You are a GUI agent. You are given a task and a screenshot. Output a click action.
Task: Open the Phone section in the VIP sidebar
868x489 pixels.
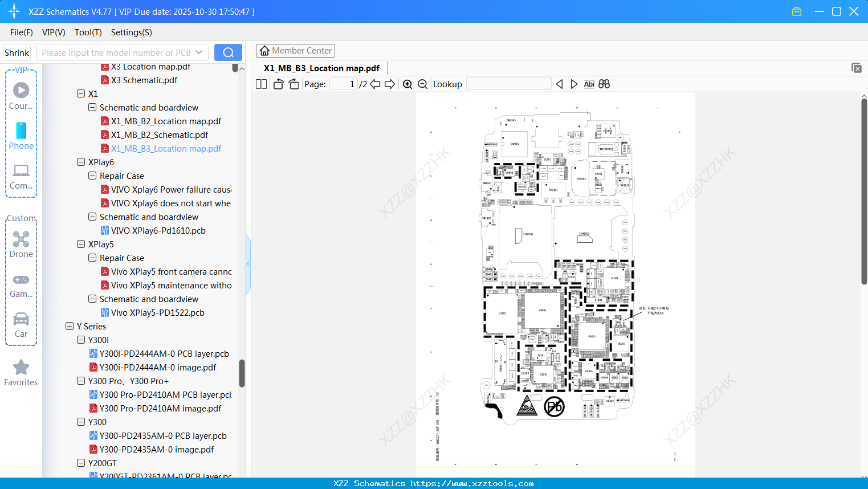pyautogui.click(x=21, y=136)
